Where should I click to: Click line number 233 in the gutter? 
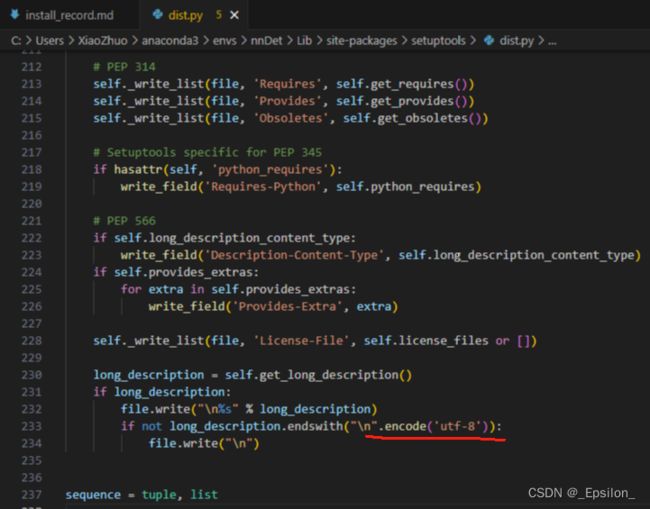coord(32,426)
